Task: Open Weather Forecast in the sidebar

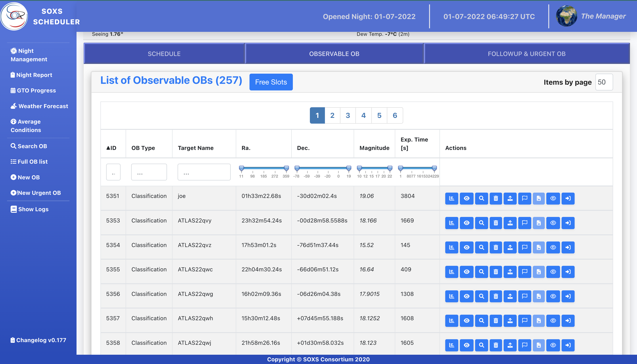Action: (x=39, y=106)
